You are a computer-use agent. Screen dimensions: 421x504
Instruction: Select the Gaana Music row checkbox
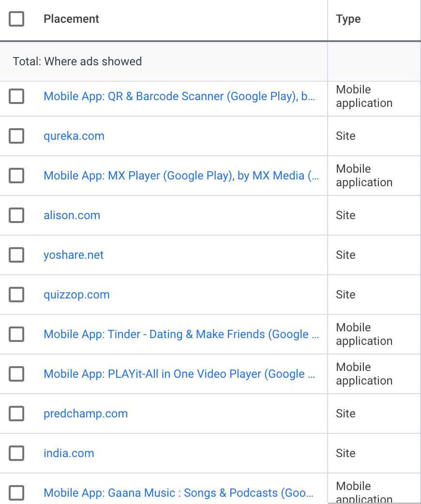(x=16, y=493)
